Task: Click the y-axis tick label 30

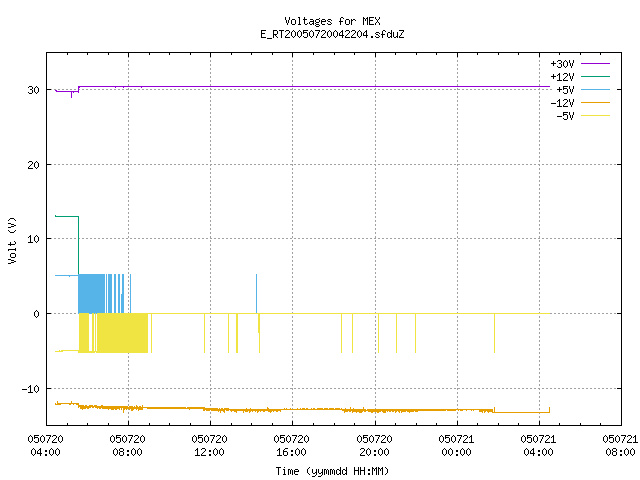Action: click(33, 90)
